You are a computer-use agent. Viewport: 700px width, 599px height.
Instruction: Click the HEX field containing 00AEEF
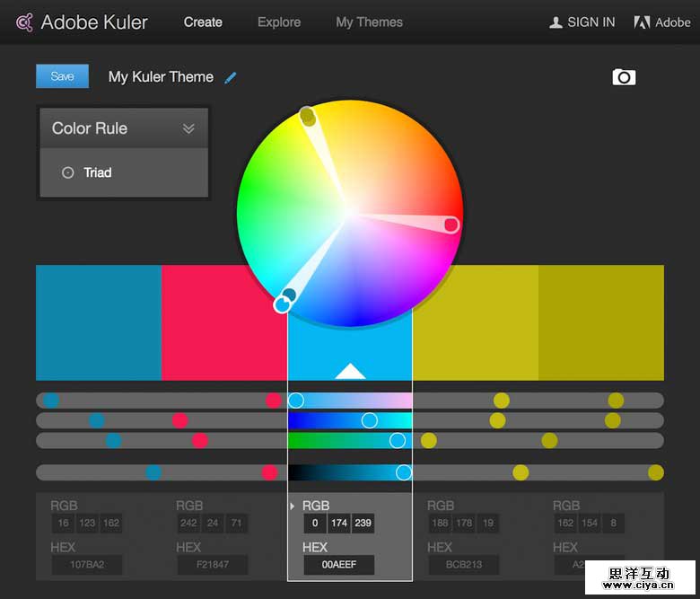coord(338,566)
